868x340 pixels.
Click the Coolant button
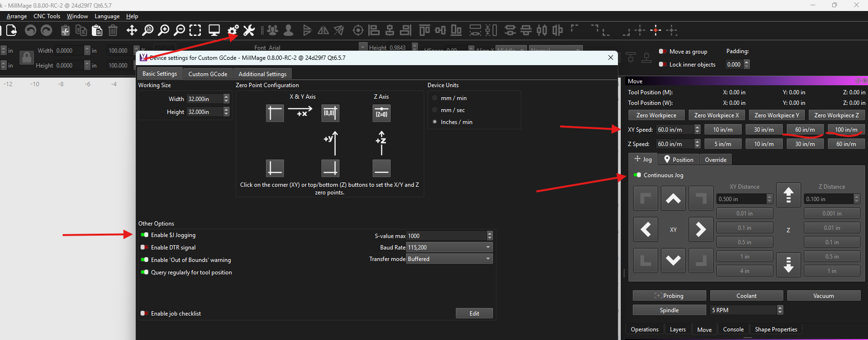(747, 295)
